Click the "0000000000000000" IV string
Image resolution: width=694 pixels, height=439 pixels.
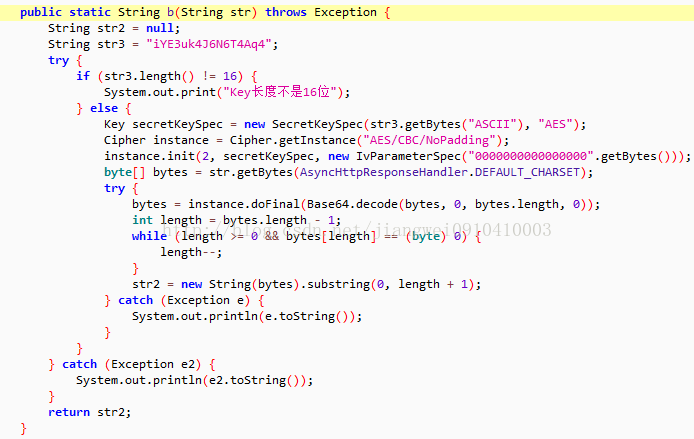point(530,156)
